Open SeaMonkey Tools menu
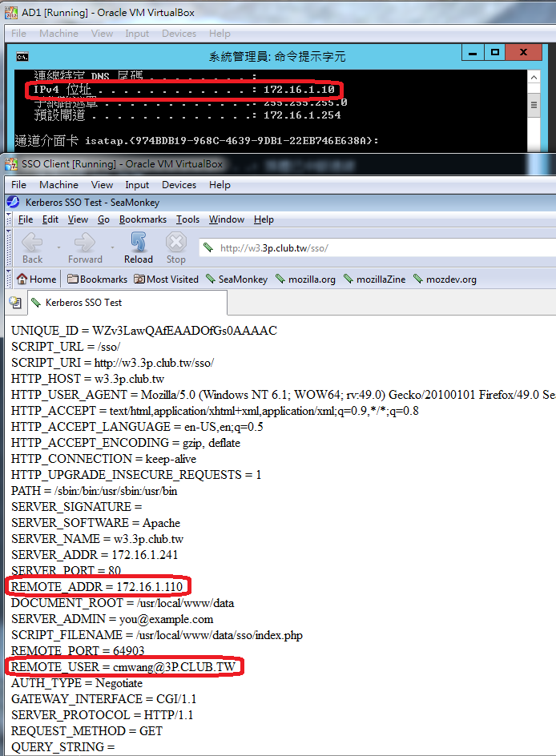Viewport: 556px width, 756px height. click(187, 219)
